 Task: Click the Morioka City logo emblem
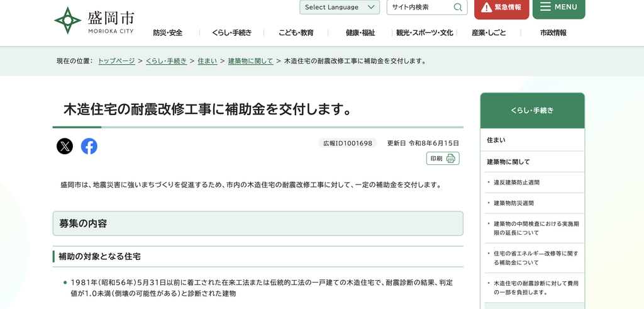(68, 21)
